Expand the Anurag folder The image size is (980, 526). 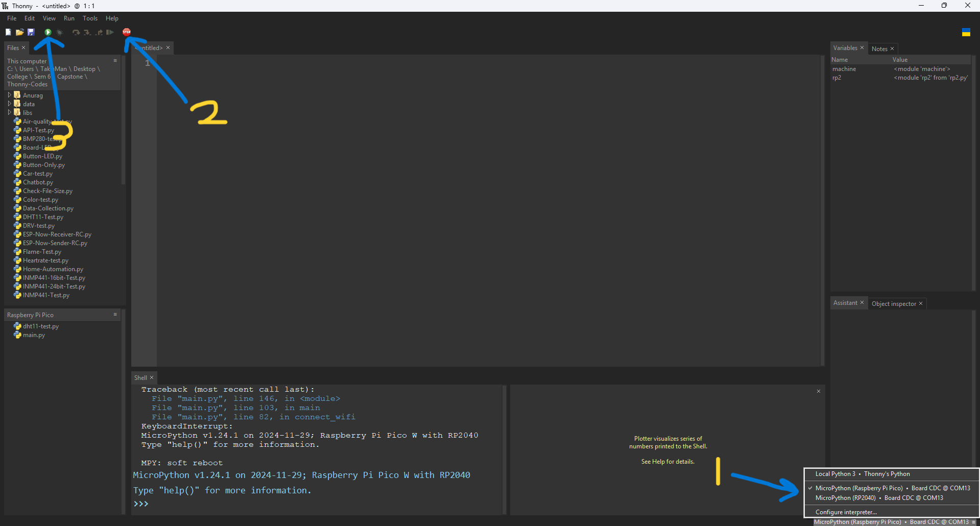click(10, 95)
